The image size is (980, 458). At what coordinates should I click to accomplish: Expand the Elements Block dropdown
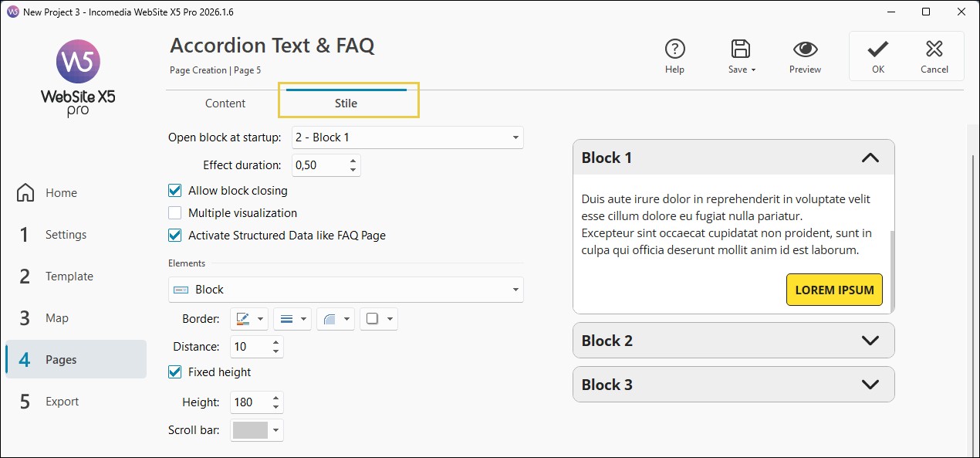346,290
